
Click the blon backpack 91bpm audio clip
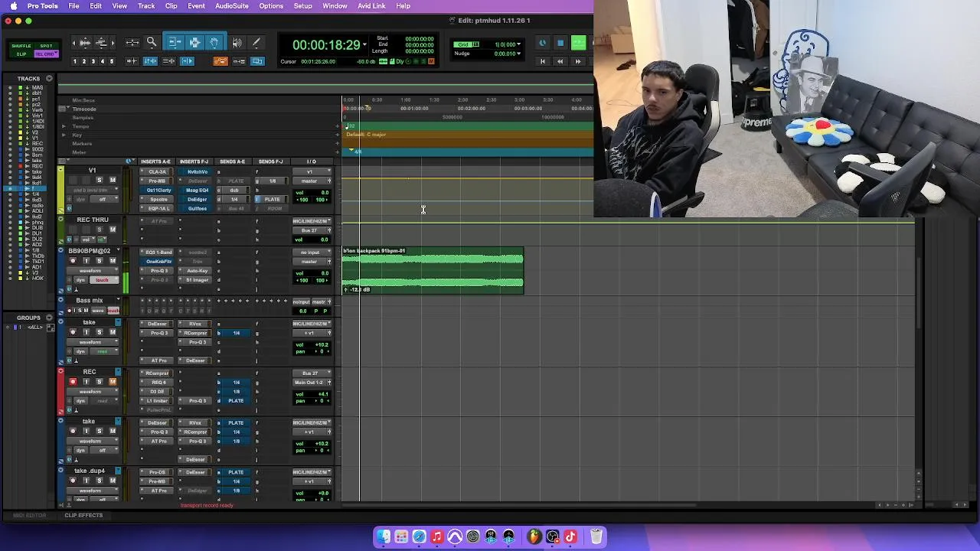[433, 270]
